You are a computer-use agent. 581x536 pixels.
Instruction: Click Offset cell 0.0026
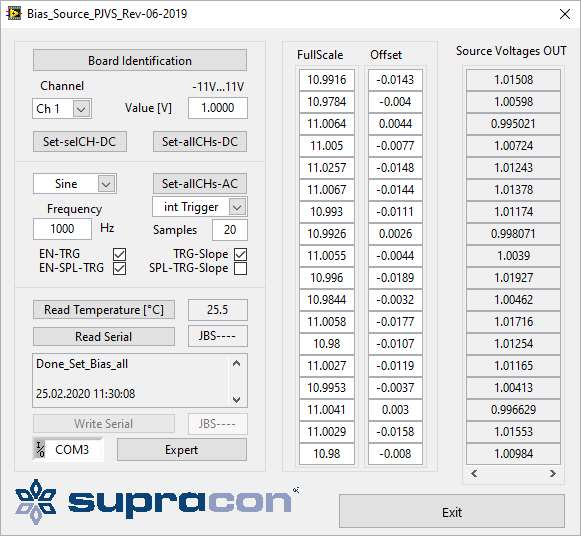click(395, 233)
